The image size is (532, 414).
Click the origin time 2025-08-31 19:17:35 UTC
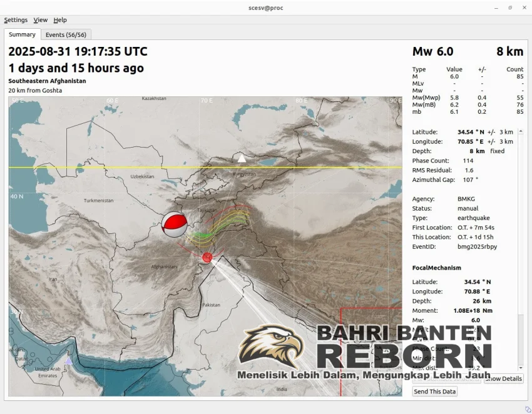point(78,51)
